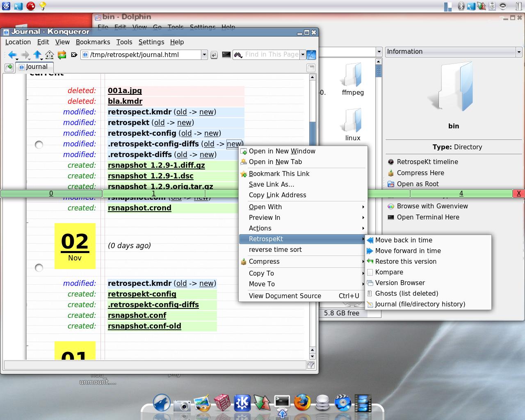Image resolution: width=525 pixels, height=420 pixels.
Task: Expand the Preview In submenu
Action: (x=303, y=218)
